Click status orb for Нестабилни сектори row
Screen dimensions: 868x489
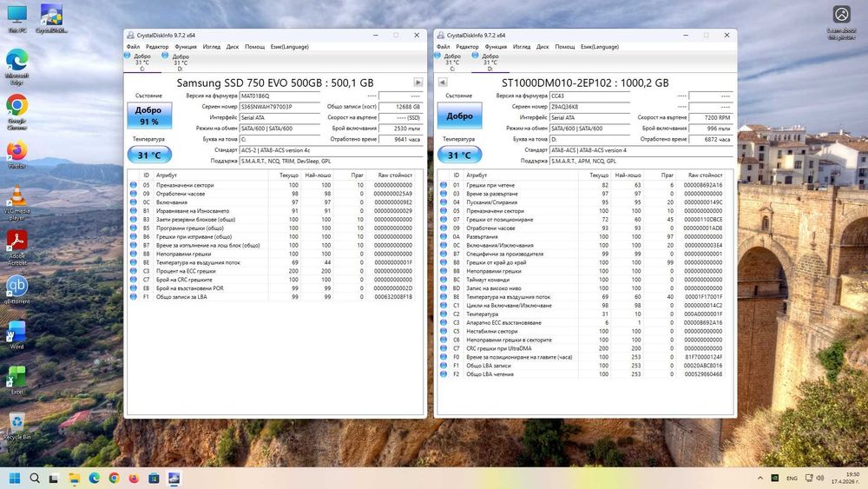(x=444, y=331)
